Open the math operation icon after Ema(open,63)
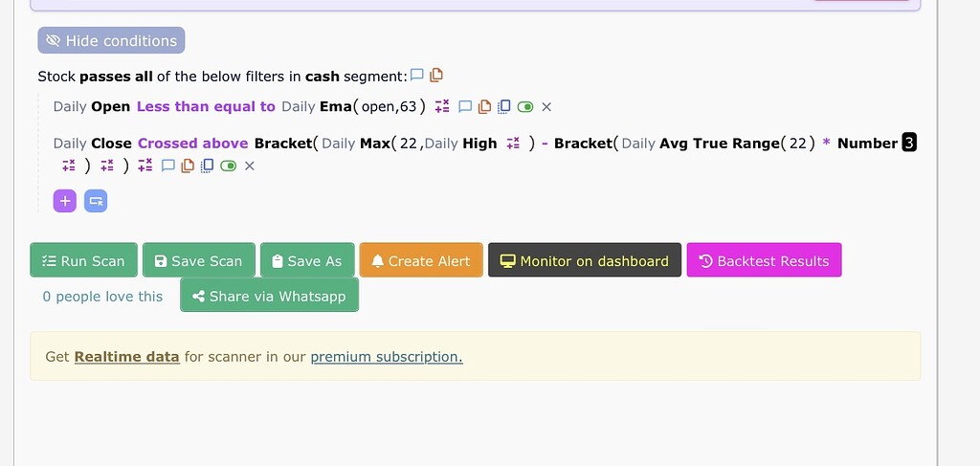This screenshot has height=466, width=980. (442, 106)
